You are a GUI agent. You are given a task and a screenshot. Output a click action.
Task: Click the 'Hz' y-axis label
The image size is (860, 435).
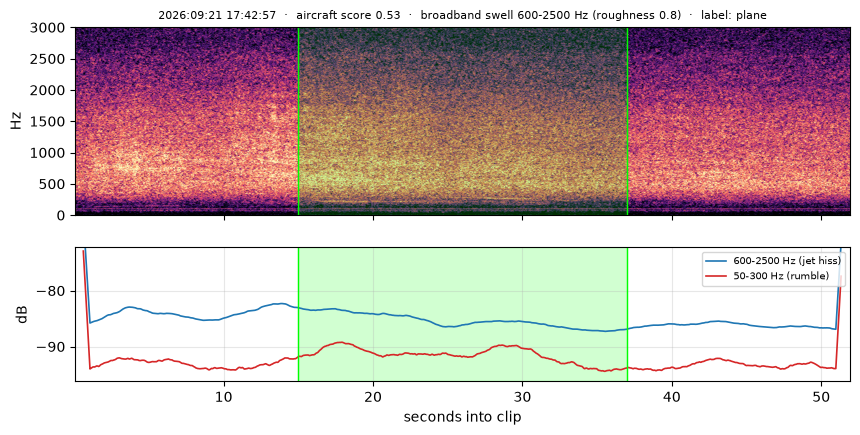coord(16,121)
